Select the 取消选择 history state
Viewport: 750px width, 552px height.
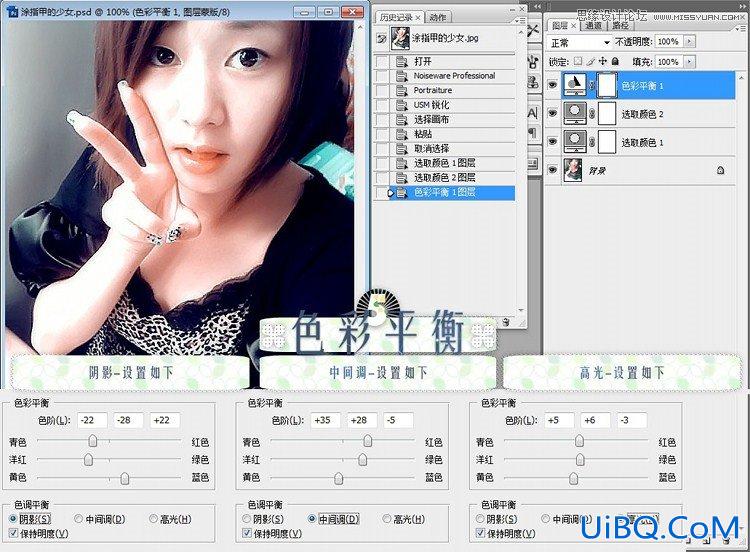tap(453, 148)
